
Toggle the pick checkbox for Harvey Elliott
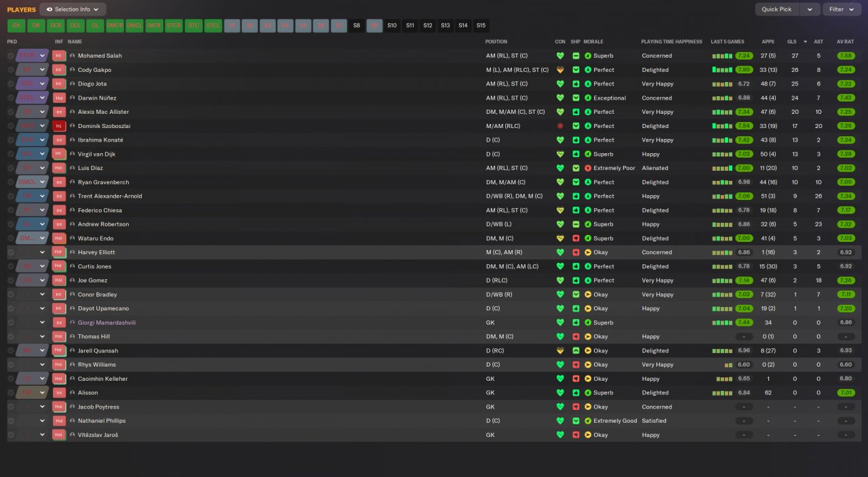pyautogui.click(x=11, y=252)
